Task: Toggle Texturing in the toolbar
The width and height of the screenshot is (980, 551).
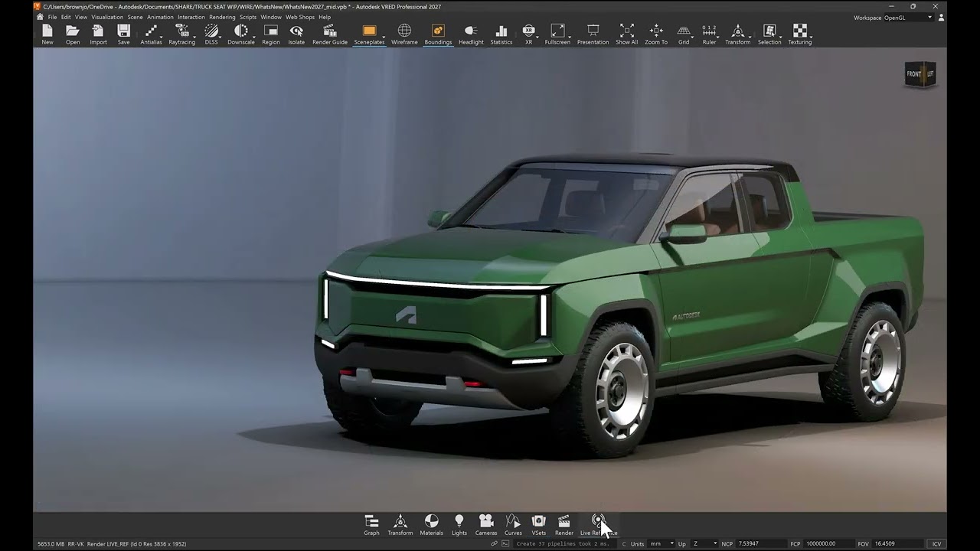Action: point(800,34)
